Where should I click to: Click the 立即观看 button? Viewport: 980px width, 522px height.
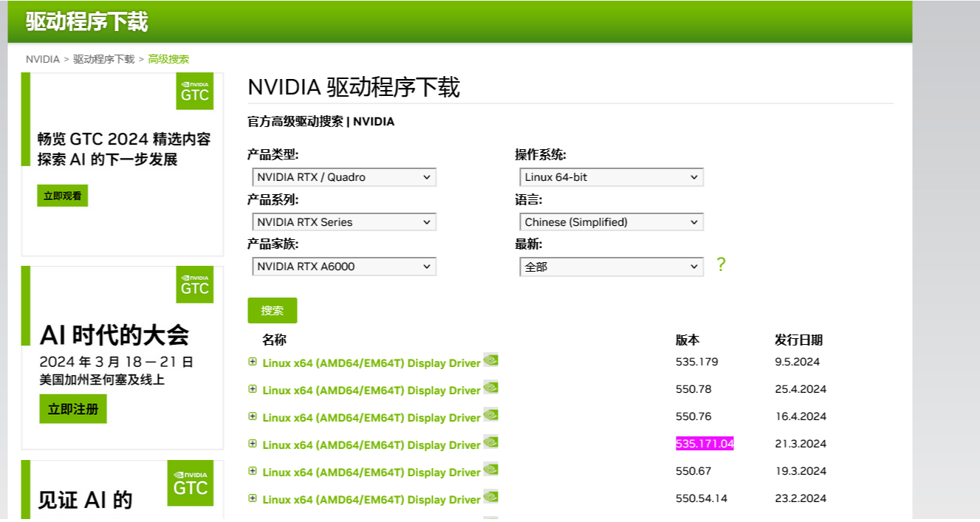click(x=63, y=196)
